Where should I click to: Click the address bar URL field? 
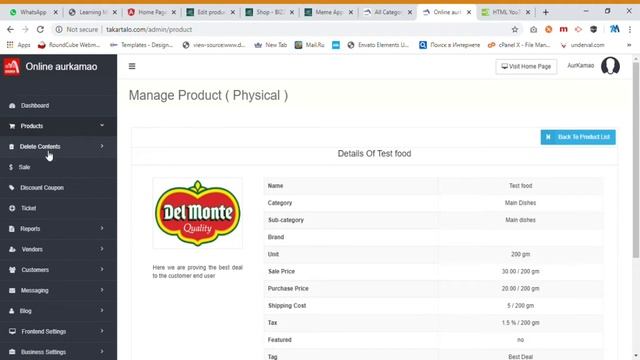pyautogui.click(x=286, y=29)
